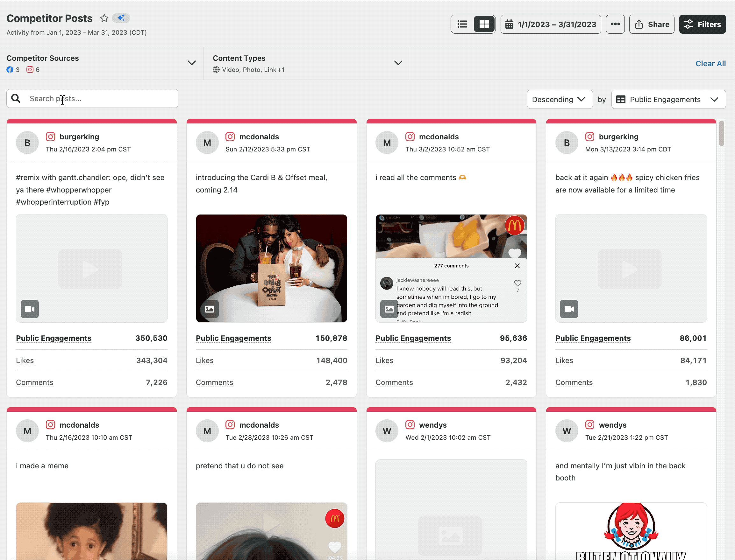Switch to grid view
Viewport: 735px width, 560px height.
coord(484,24)
